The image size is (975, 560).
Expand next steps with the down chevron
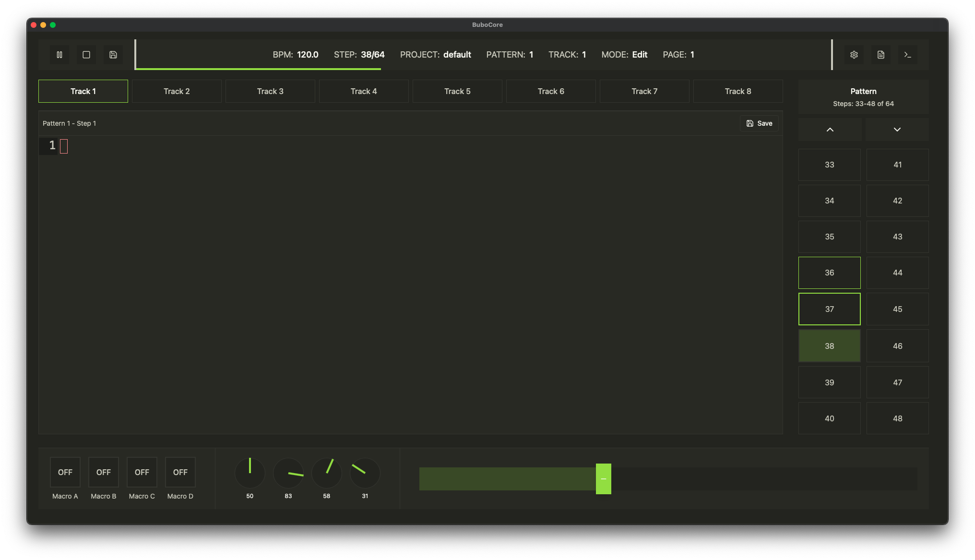[x=897, y=130]
